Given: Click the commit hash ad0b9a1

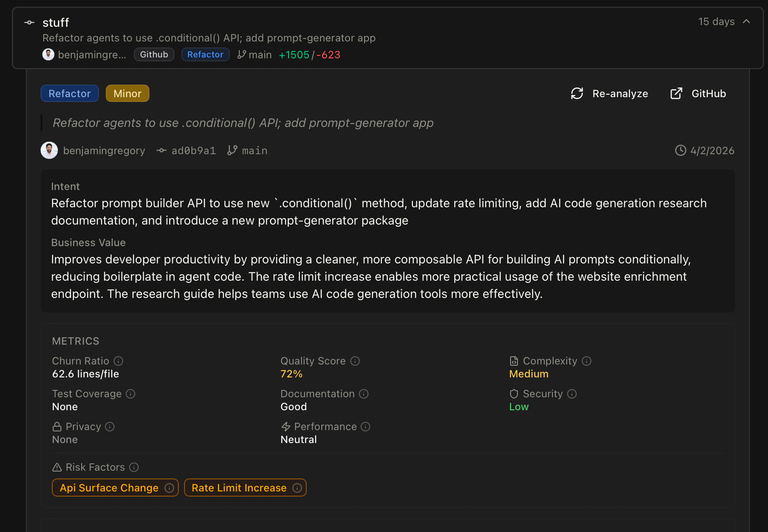Looking at the screenshot, I should coord(194,151).
